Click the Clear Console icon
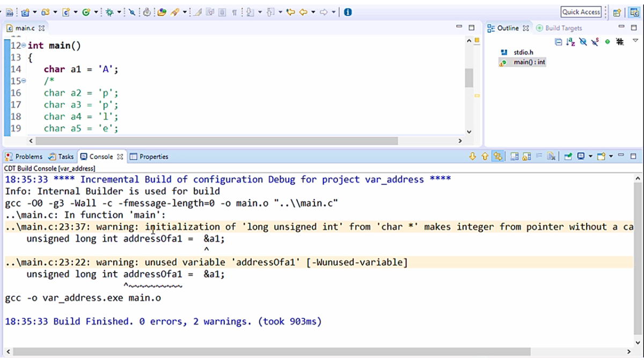Screen dimensions: 644x360 point(551,157)
